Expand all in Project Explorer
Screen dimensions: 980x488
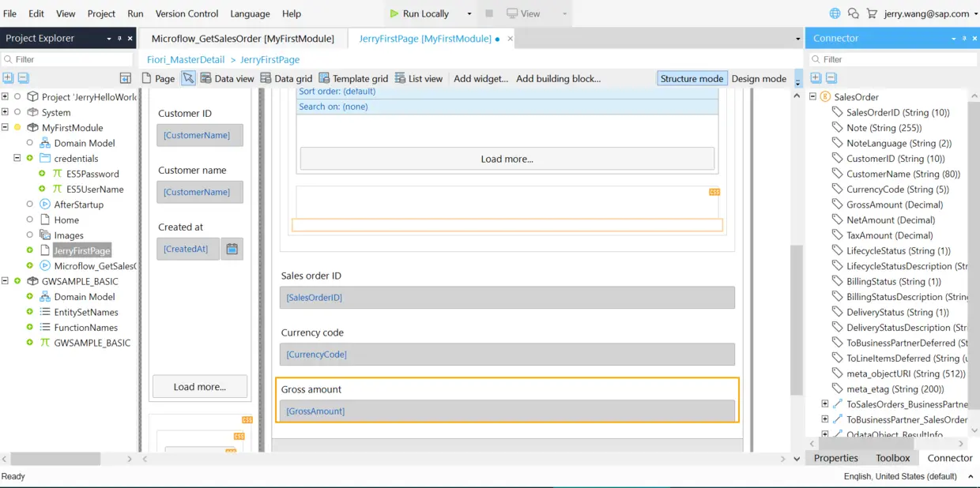[x=8, y=77]
